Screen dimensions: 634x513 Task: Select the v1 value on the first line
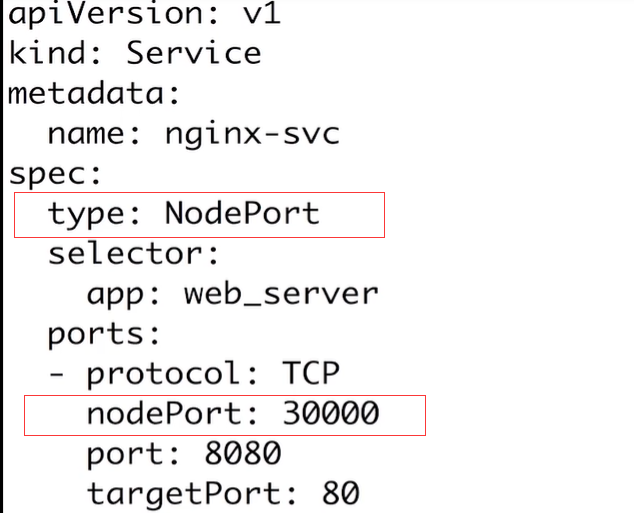(x=261, y=14)
